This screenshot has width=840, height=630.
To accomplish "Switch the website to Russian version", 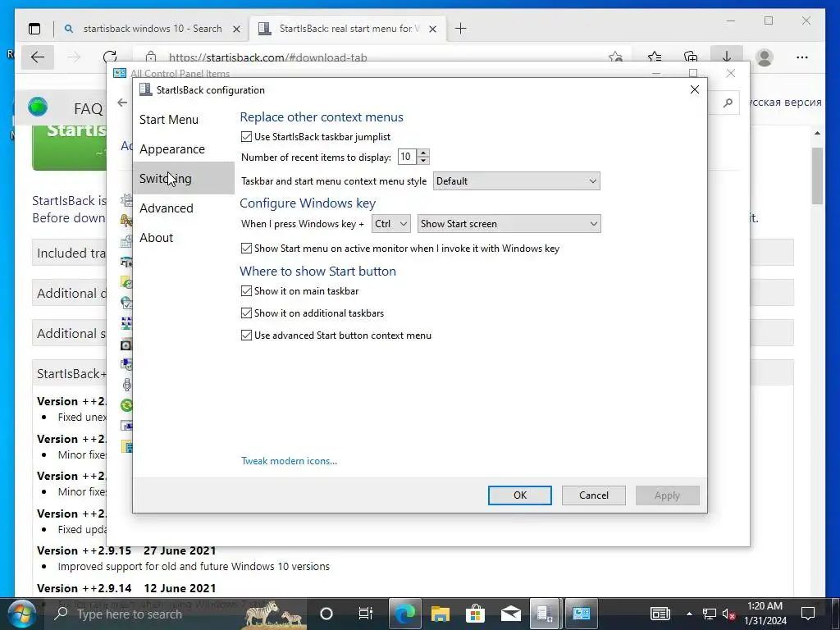I will click(785, 103).
